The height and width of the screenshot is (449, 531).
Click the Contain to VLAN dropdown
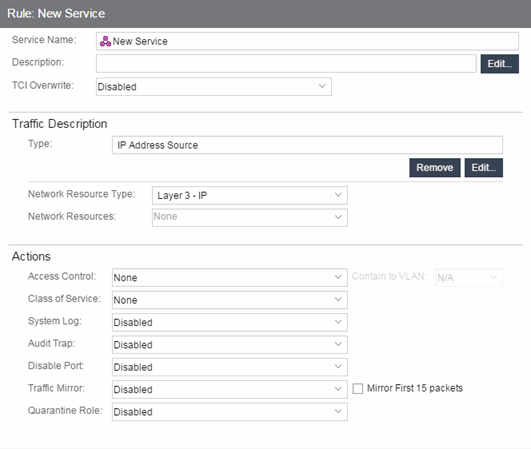[469, 278]
